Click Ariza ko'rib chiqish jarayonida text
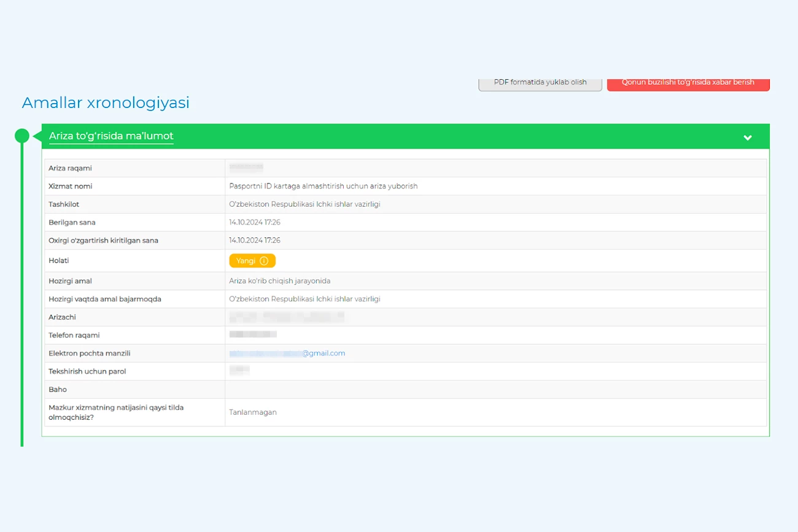The image size is (798, 532). click(280, 281)
